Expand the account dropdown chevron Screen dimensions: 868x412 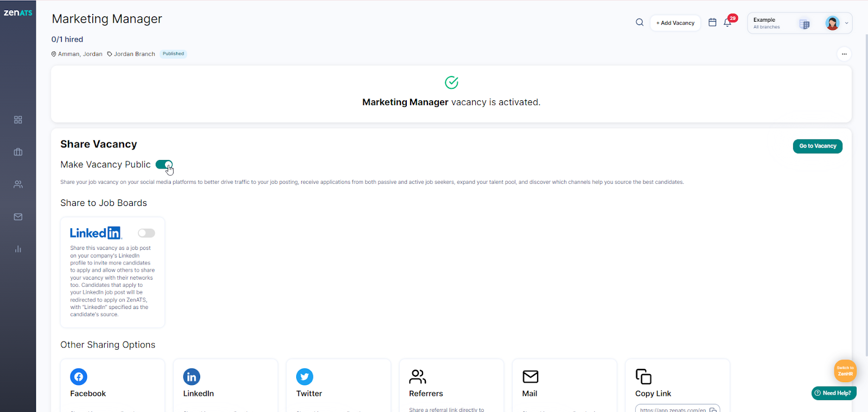(x=846, y=23)
